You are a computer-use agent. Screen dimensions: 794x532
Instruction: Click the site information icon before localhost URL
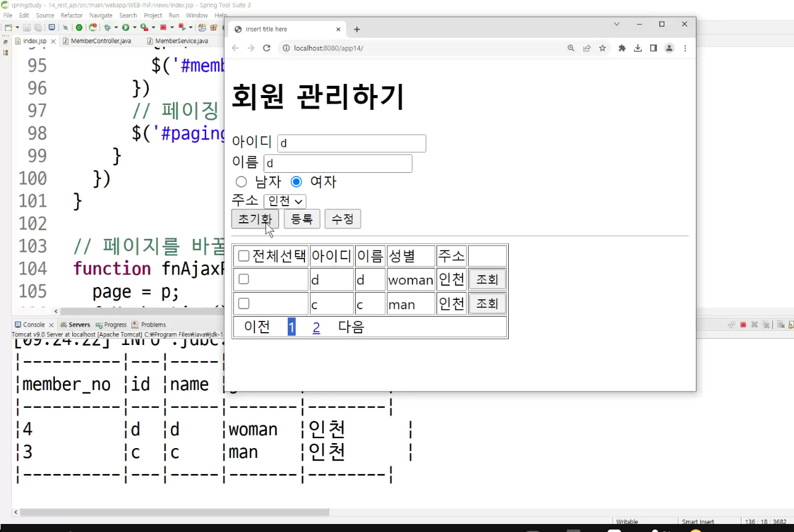(286, 48)
